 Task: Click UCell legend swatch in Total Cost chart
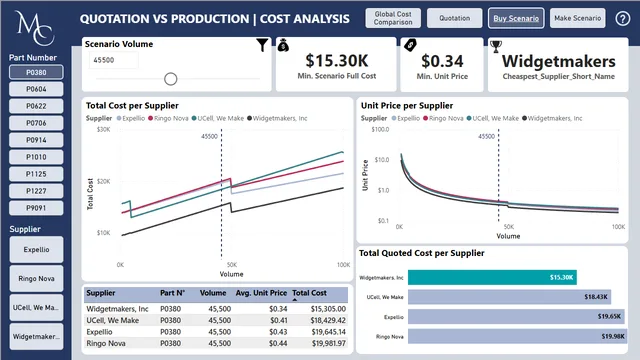pyautogui.click(x=194, y=118)
